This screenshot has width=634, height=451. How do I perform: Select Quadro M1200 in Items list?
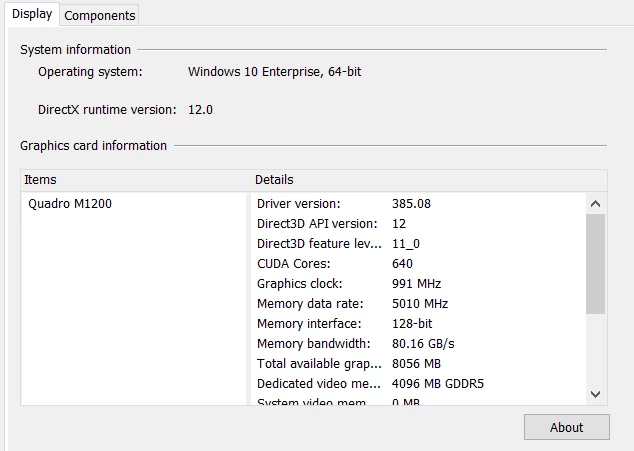[70, 203]
